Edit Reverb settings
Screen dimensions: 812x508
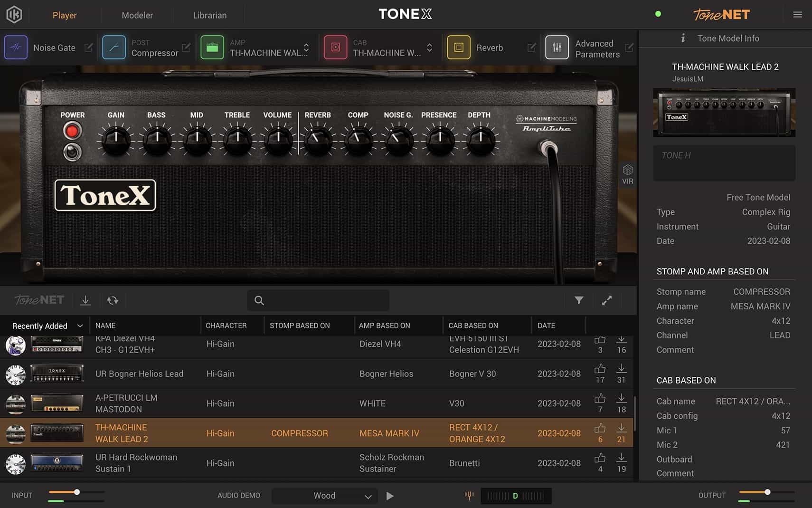(x=531, y=48)
